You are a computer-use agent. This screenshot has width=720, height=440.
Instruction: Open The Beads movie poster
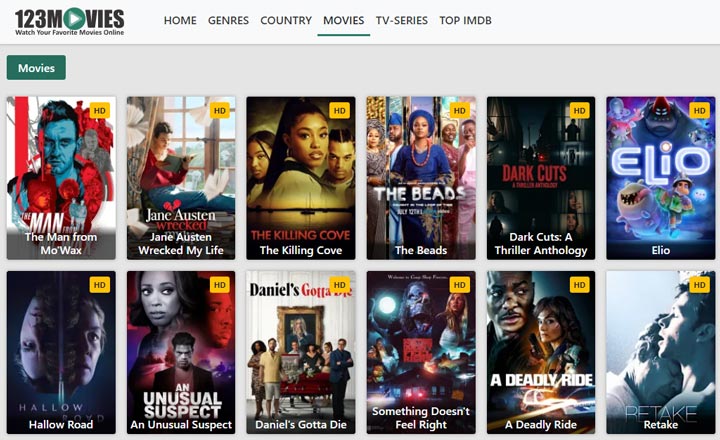pos(421,178)
